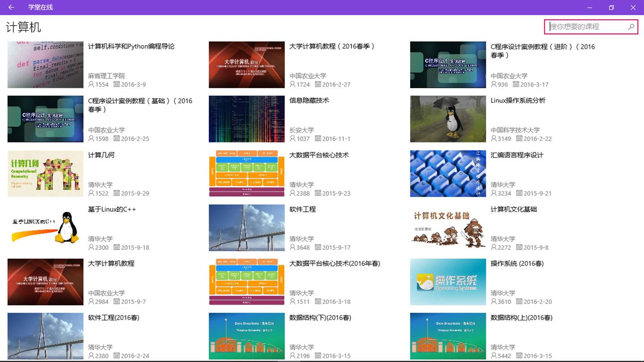Open the 数据结构(下)(2016春) course title
644x362 pixels.
pos(320,318)
